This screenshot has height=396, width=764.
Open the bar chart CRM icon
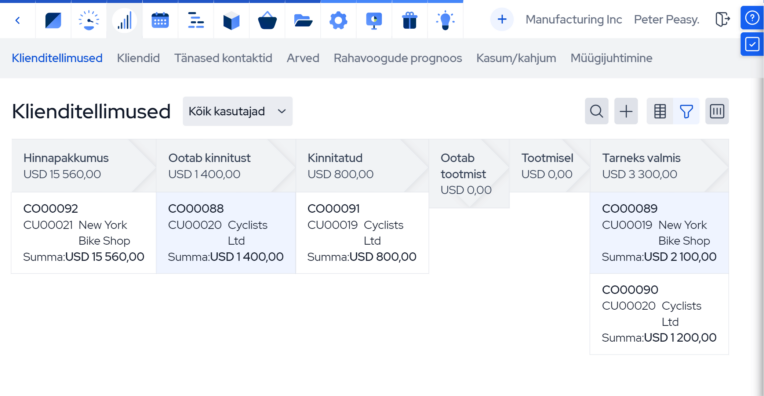(124, 20)
